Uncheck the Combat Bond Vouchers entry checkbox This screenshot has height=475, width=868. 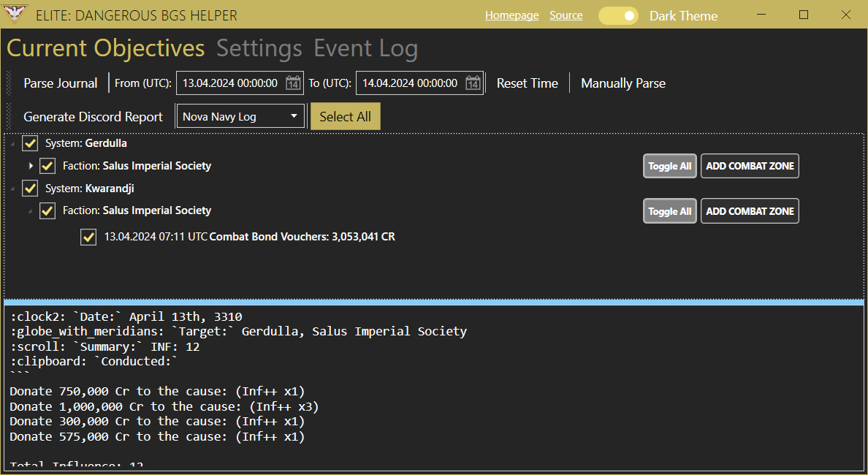point(88,237)
